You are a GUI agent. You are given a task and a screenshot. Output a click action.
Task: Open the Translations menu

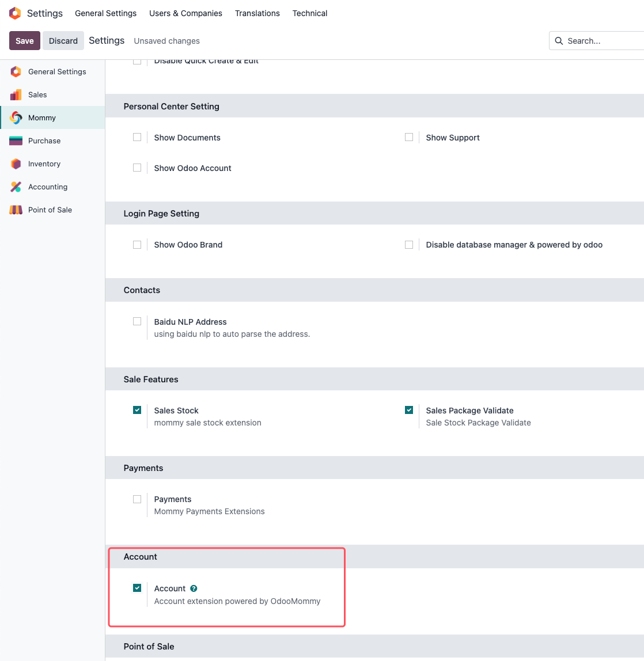pyautogui.click(x=257, y=13)
